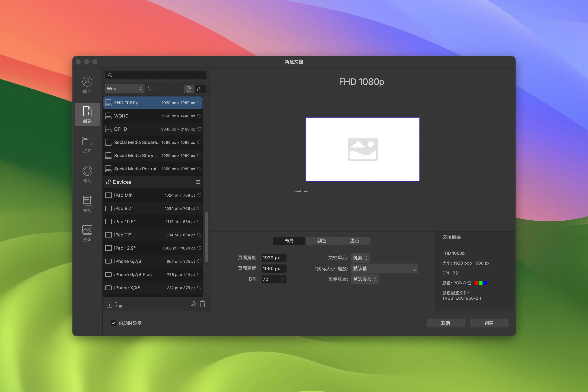Click the add category icon
This screenshot has width=588, height=392.
click(118, 304)
